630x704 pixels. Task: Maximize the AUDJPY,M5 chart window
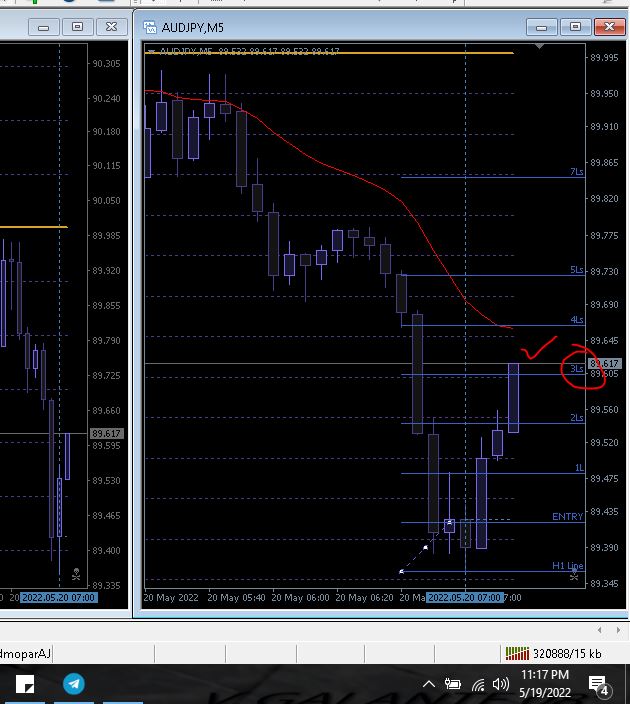tap(575, 27)
